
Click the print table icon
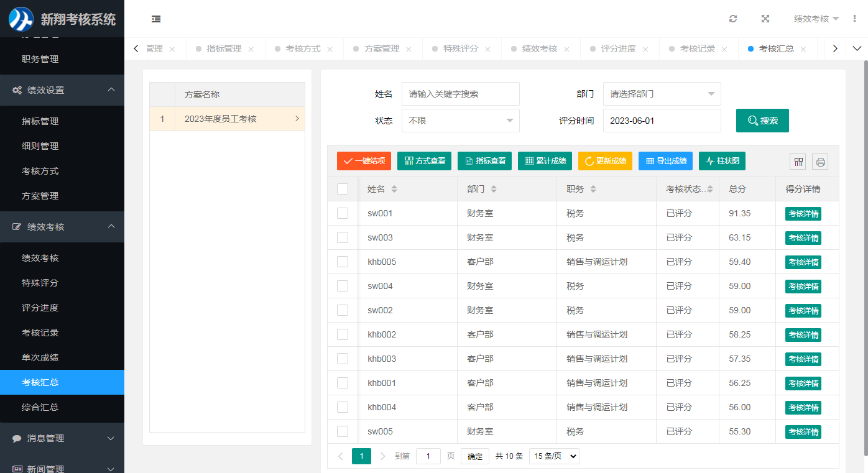820,162
